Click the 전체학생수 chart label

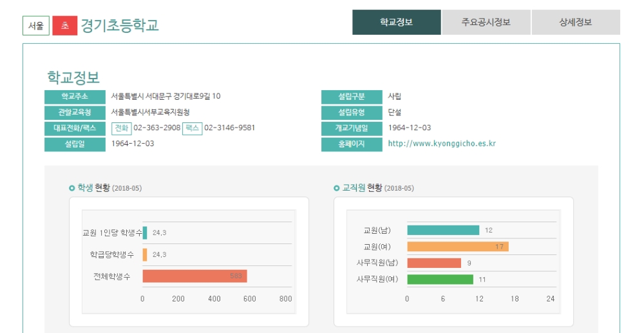pos(111,276)
